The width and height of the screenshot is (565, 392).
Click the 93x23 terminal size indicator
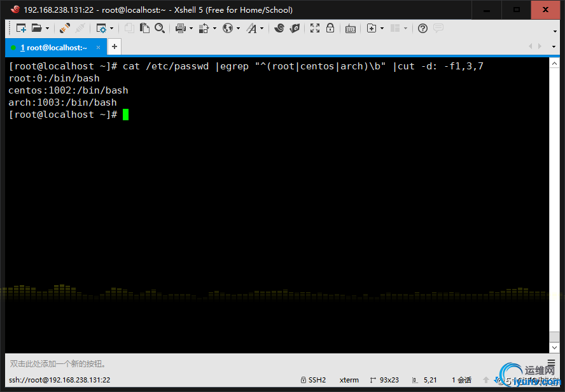pyautogui.click(x=384, y=380)
